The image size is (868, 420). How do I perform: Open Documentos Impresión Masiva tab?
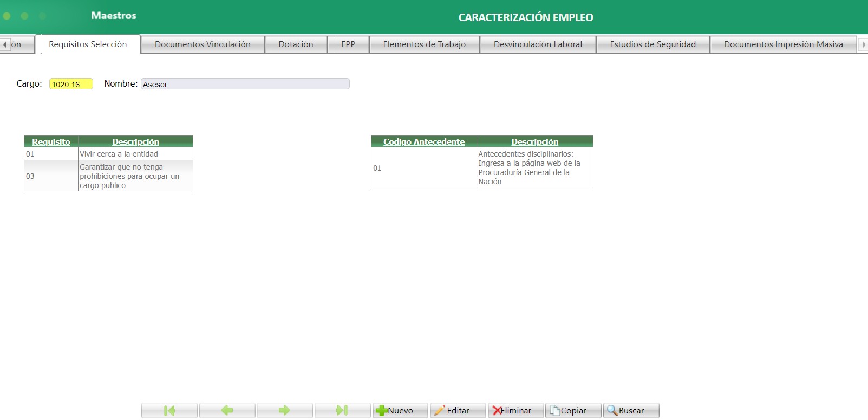[783, 44]
